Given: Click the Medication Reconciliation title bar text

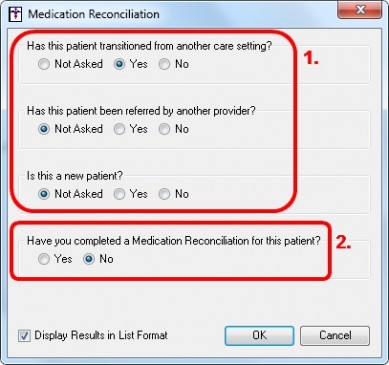Looking at the screenshot, I should point(94,14).
